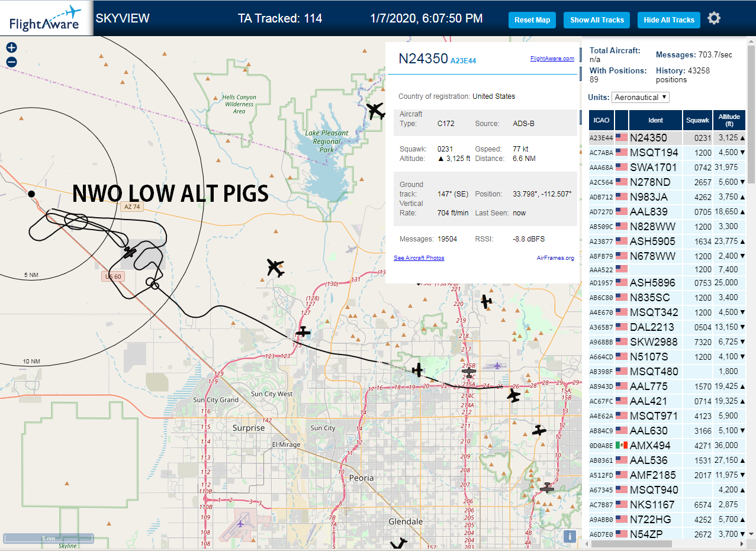The image size is (756, 551).
Task: Select the ASH5896 table row
Action: (x=668, y=282)
